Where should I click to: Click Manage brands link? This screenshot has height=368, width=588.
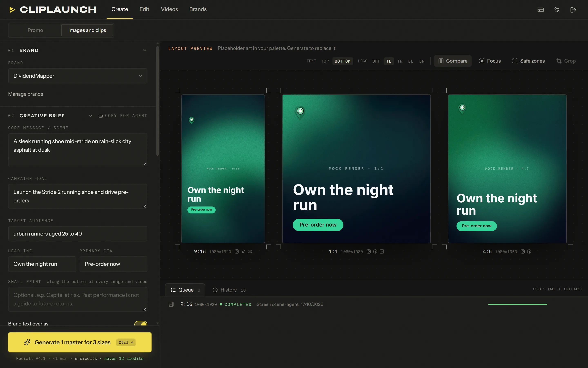(x=26, y=94)
